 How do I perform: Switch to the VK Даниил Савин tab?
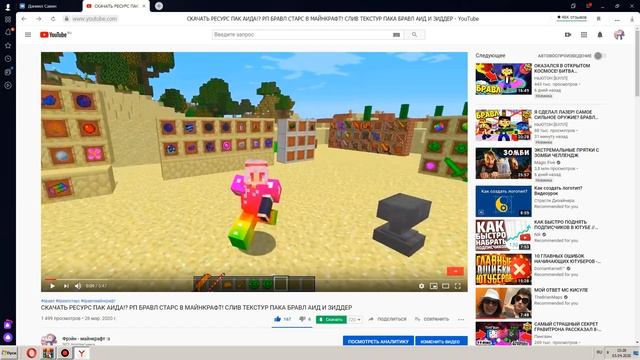49,6
